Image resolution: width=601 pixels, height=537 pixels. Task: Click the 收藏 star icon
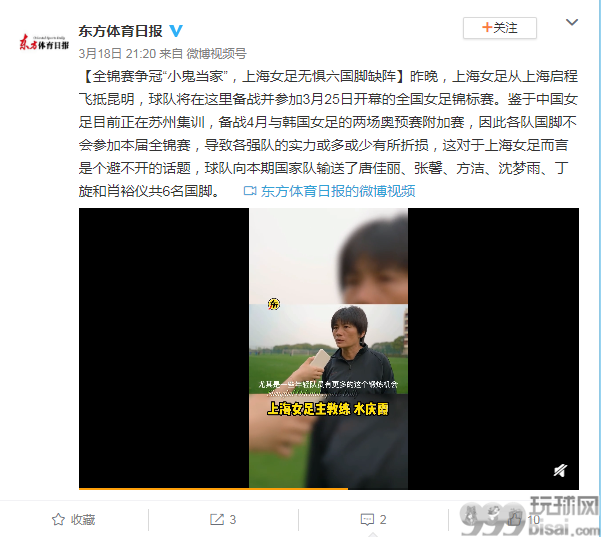[58, 519]
